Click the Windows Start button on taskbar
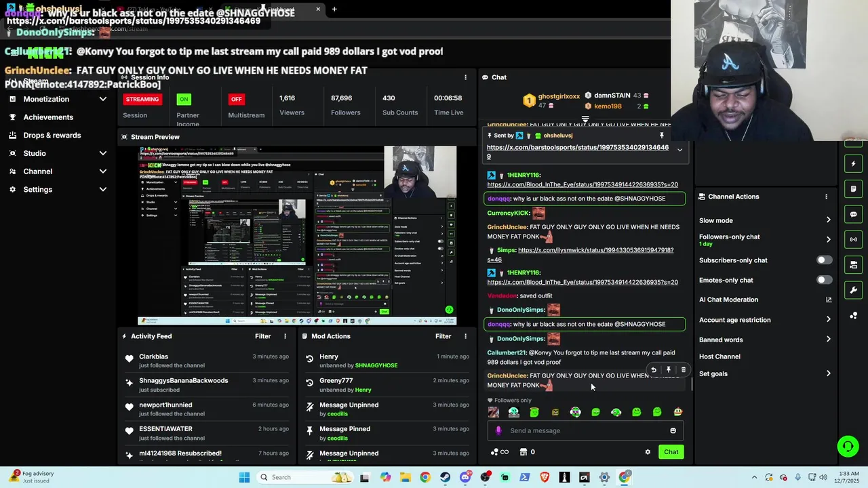Viewport: 868px width, 488px height. pos(244,477)
